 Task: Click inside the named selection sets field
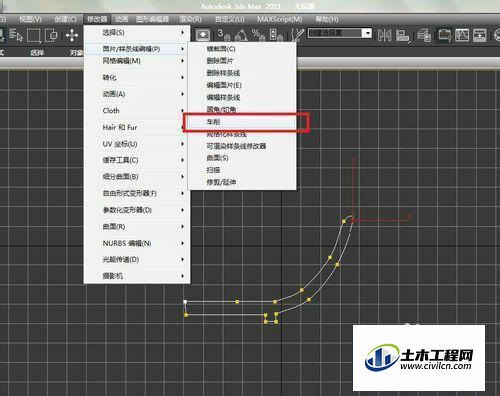click(x=335, y=33)
